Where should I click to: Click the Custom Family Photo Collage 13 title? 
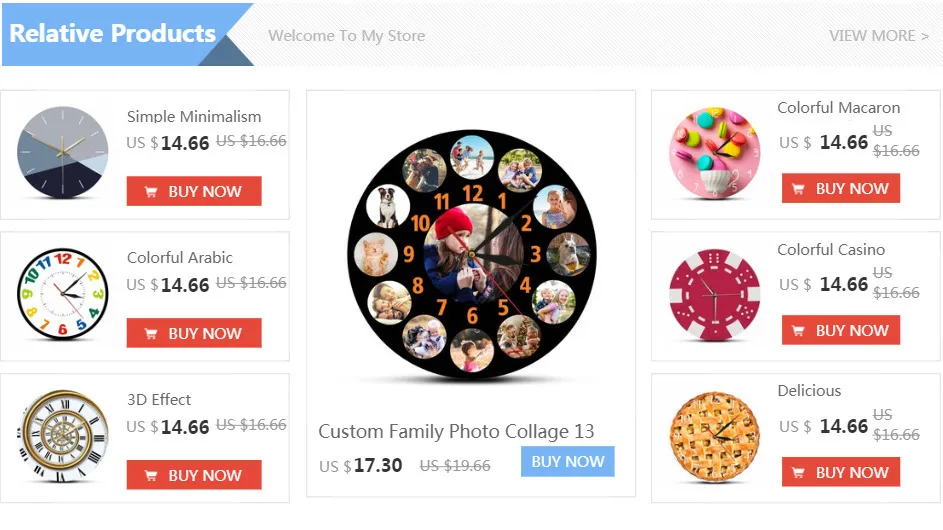456,431
